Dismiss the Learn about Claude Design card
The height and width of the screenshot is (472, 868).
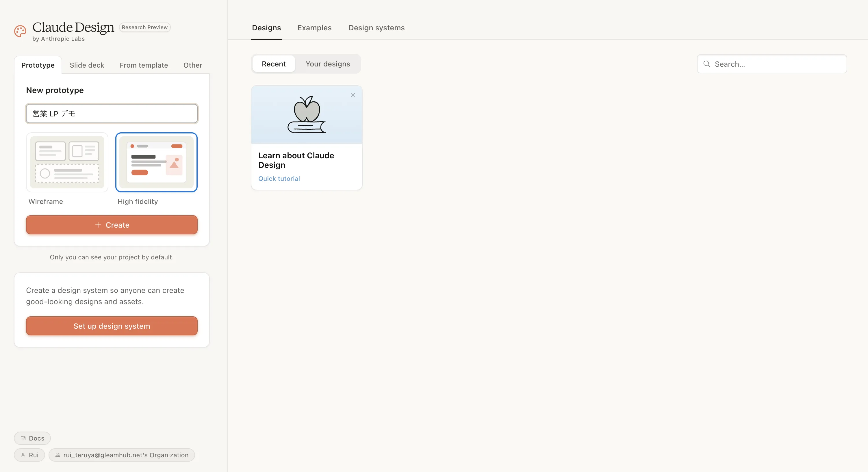[x=353, y=95]
